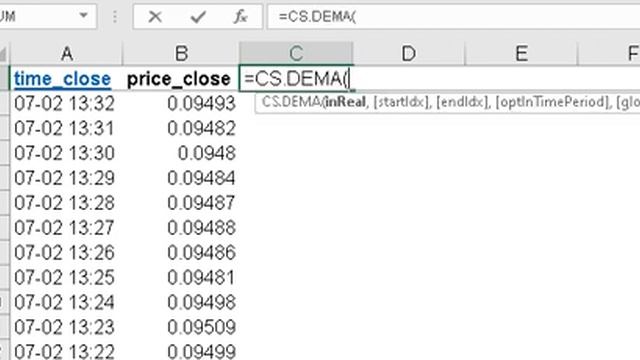Select cell with time 07-02 13:28
Screen dimensions: 640x360
[66, 203]
